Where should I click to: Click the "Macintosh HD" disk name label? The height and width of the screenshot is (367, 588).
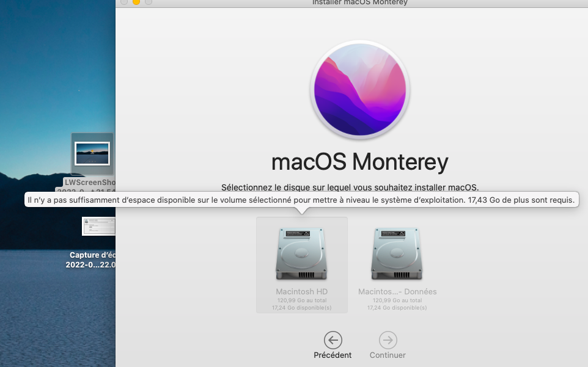click(x=301, y=292)
